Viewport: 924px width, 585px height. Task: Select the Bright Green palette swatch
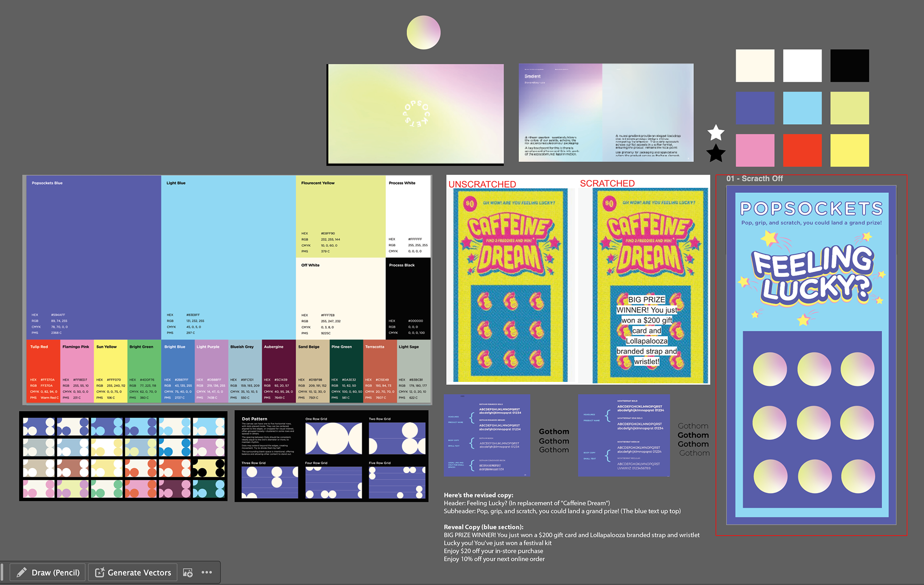coord(144,371)
